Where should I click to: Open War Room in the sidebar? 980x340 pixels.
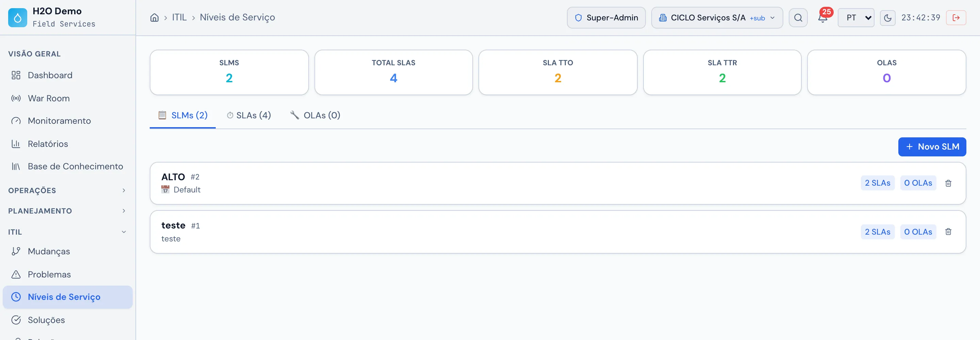(68, 98)
